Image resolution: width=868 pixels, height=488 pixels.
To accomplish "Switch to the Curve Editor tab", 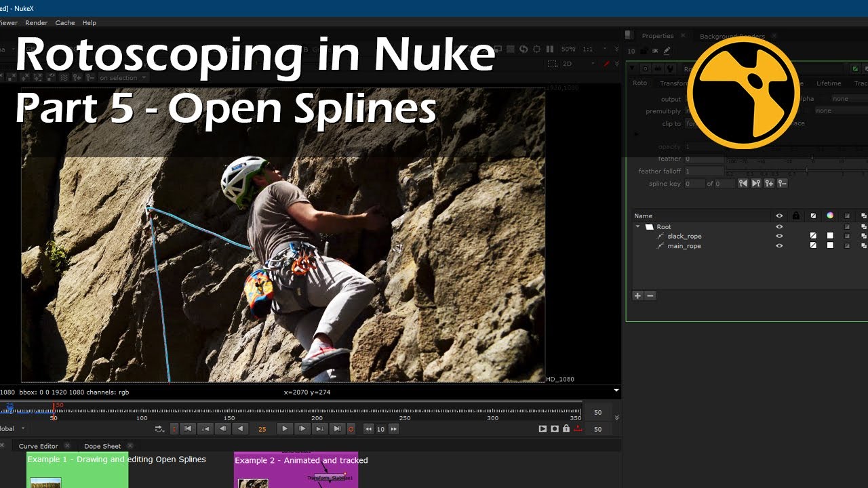I will click(38, 446).
